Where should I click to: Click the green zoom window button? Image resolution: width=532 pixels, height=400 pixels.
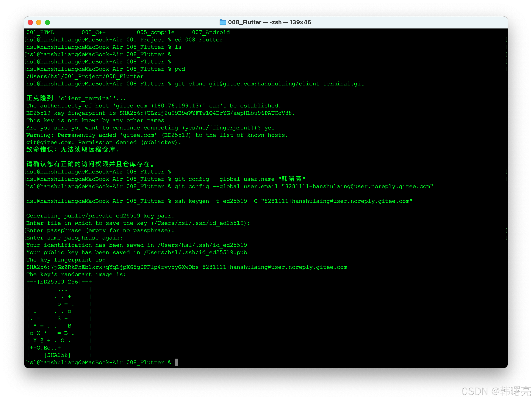point(48,22)
